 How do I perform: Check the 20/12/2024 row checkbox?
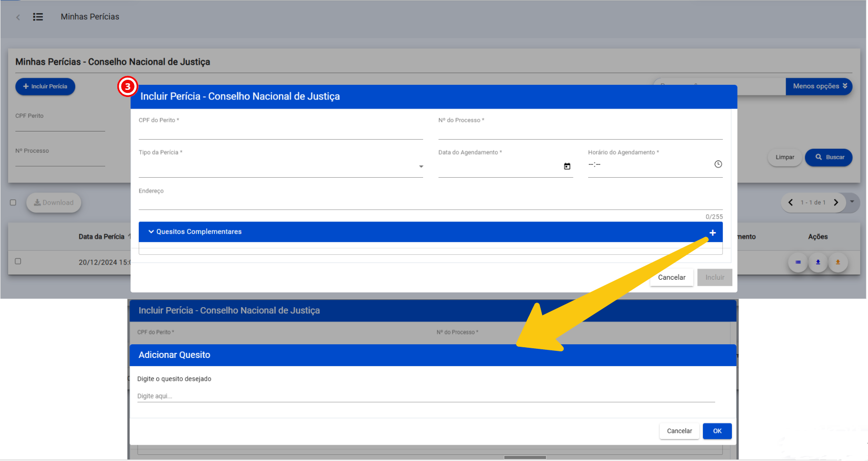(x=18, y=261)
